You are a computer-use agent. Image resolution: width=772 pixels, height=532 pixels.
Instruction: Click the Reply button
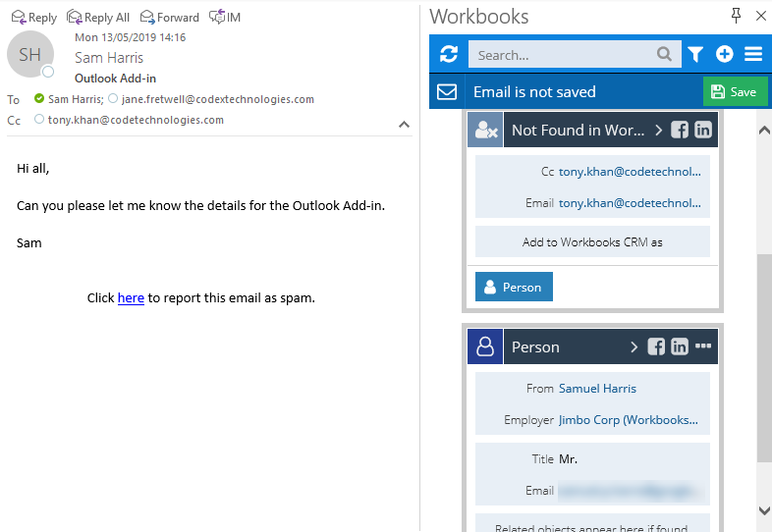34,18
